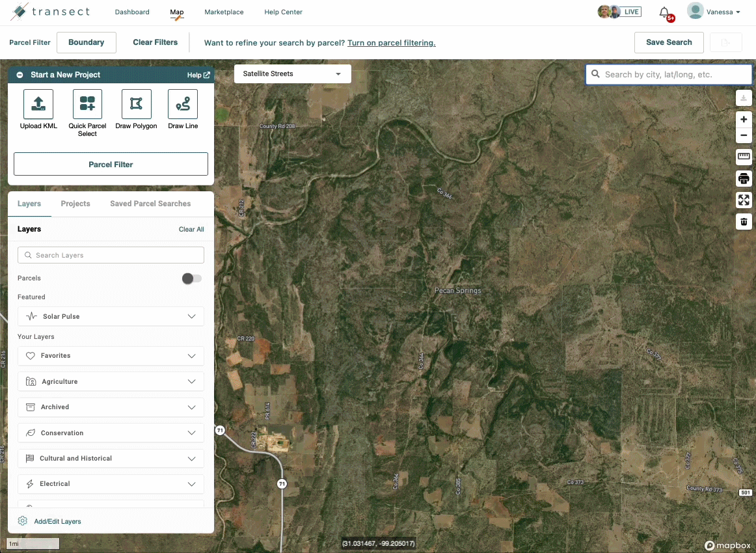Screen dimensions: 756x553
Task: Switch to the Projects tab
Action: (x=75, y=204)
